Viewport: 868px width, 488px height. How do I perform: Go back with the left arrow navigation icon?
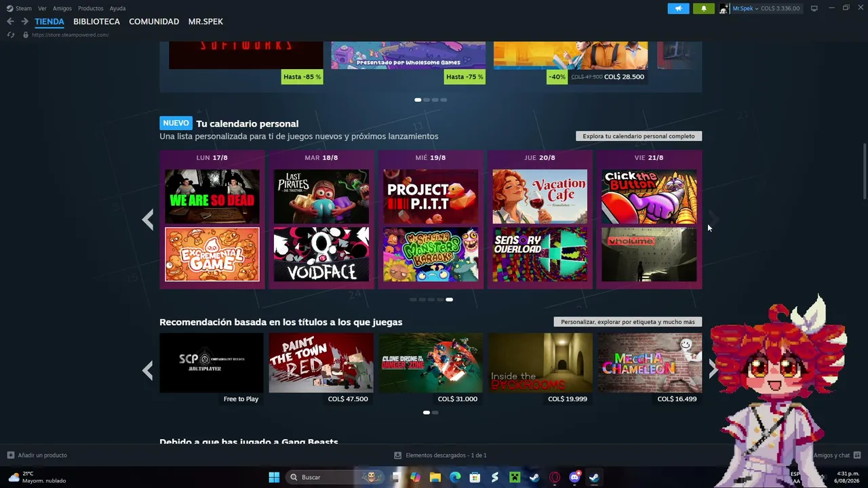pos(10,22)
